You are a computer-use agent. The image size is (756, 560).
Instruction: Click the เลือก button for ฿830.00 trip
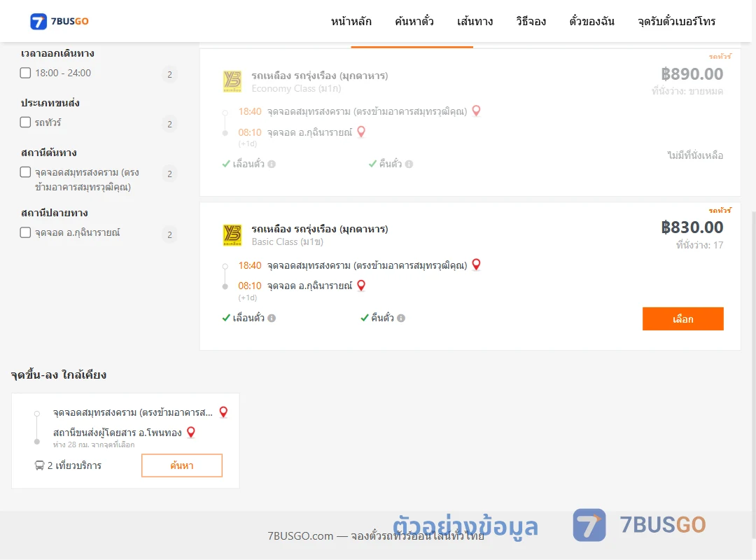click(682, 318)
